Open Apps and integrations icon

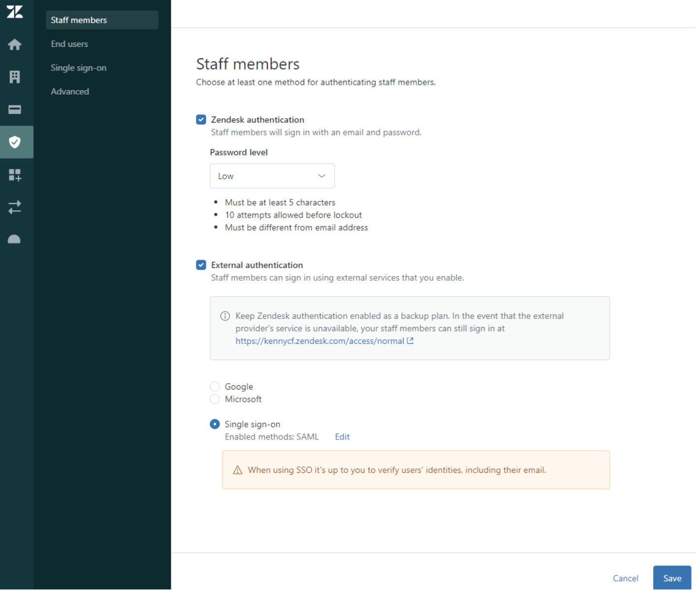point(15,174)
